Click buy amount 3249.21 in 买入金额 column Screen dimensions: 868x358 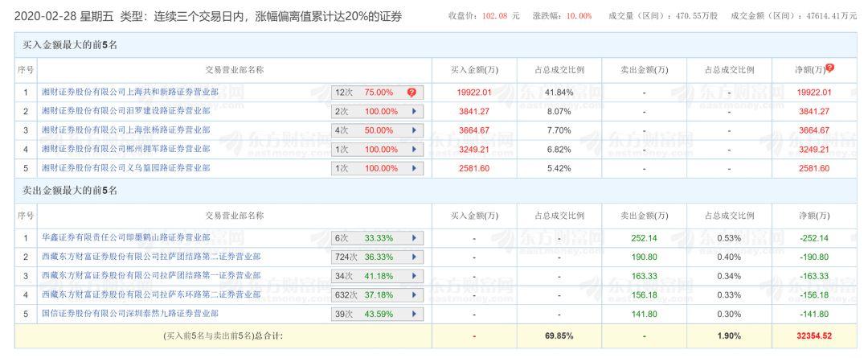pos(474,150)
